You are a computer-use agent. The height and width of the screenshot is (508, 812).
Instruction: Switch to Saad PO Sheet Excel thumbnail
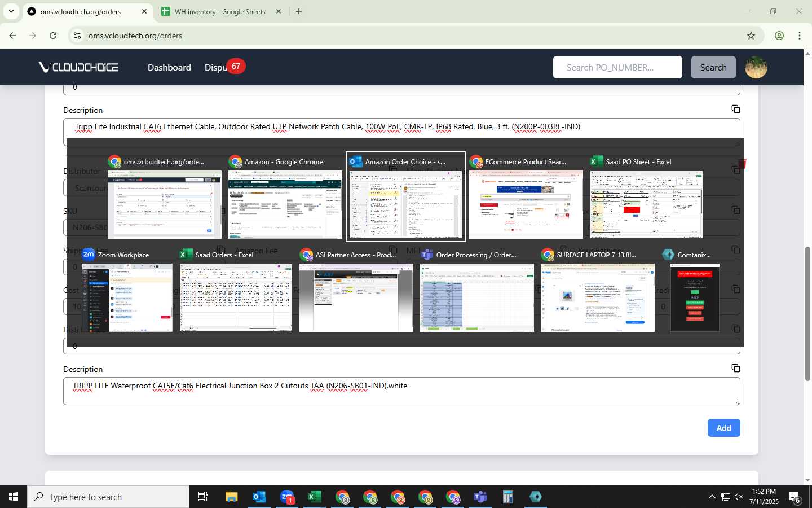pyautogui.click(x=646, y=196)
